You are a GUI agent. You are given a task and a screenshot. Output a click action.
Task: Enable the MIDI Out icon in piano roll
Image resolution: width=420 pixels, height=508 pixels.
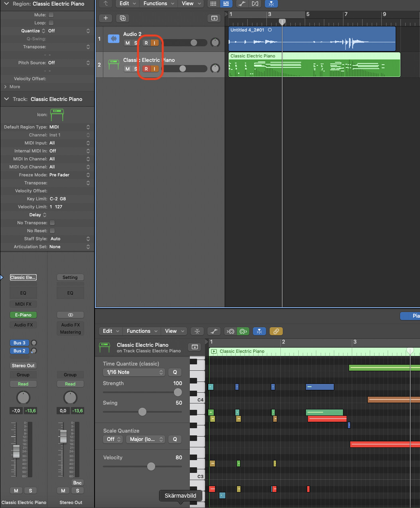coord(243,331)
